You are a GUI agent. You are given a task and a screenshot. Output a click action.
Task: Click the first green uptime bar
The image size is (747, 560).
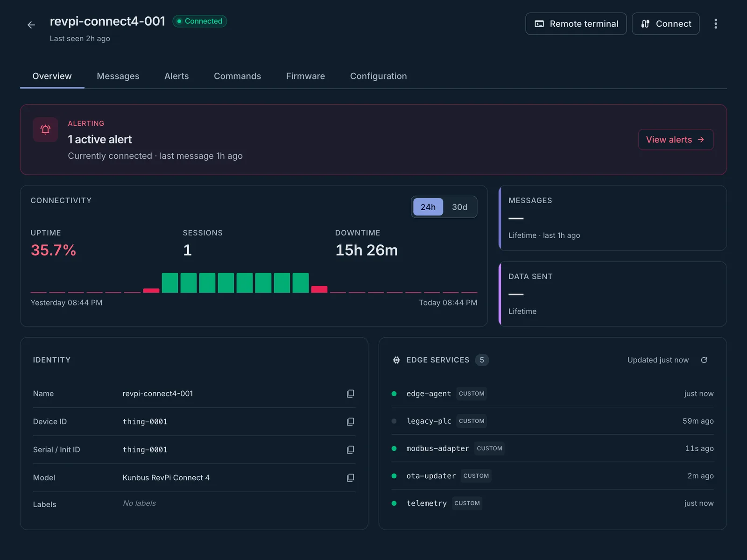pos(170,283)
